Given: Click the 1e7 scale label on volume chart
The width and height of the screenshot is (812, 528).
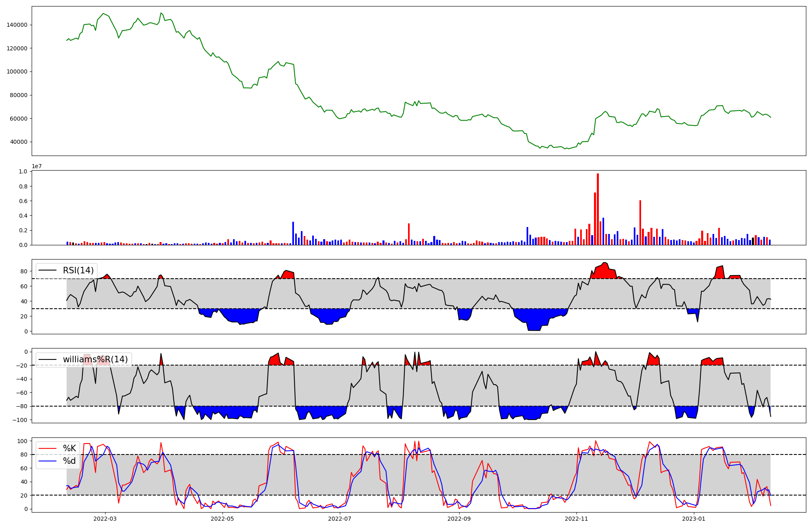Looking at the screenshot, I should [37, 167].
